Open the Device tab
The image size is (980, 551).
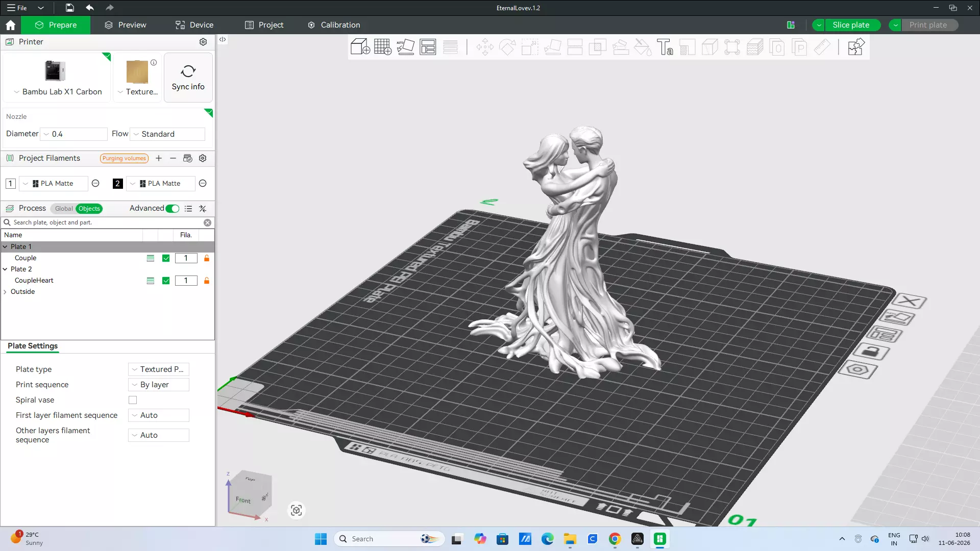point(194,25)
